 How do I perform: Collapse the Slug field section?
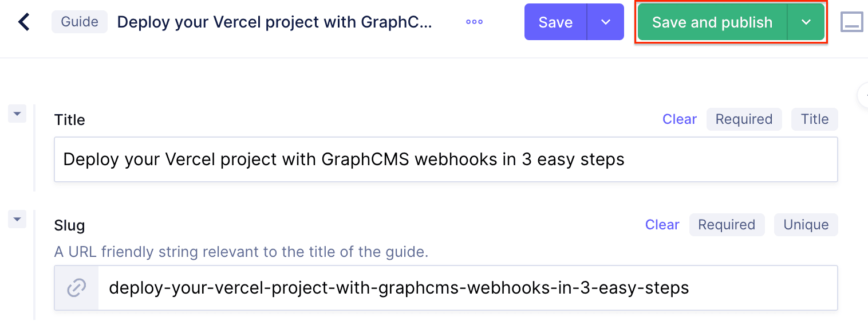click(x=17, y=219)
